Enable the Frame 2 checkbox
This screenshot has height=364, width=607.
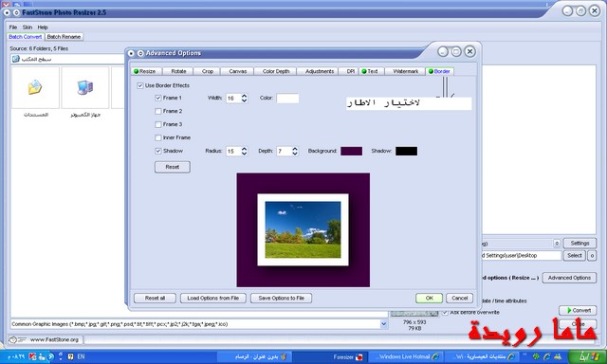click(158, 111)
